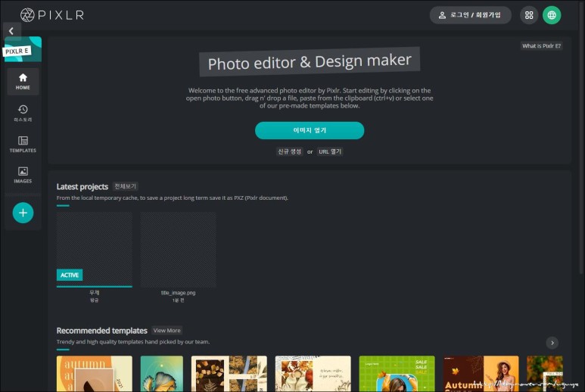The width and height of the screenshot is (585, 392).
Task: Open the title_image.png project thumbnail
Action: tap(179, 250)
